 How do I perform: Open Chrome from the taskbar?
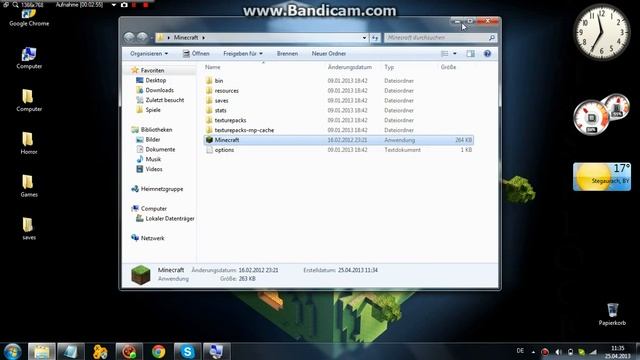pos(158,351)
